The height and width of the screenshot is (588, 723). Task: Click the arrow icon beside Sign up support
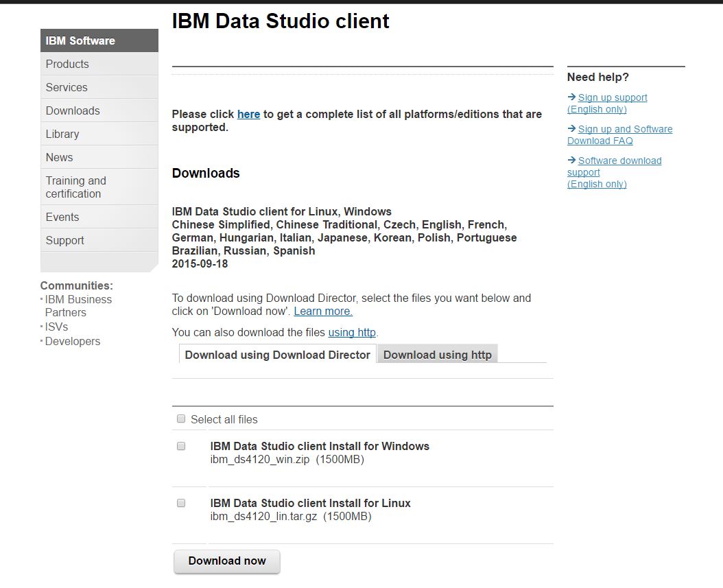571,97
